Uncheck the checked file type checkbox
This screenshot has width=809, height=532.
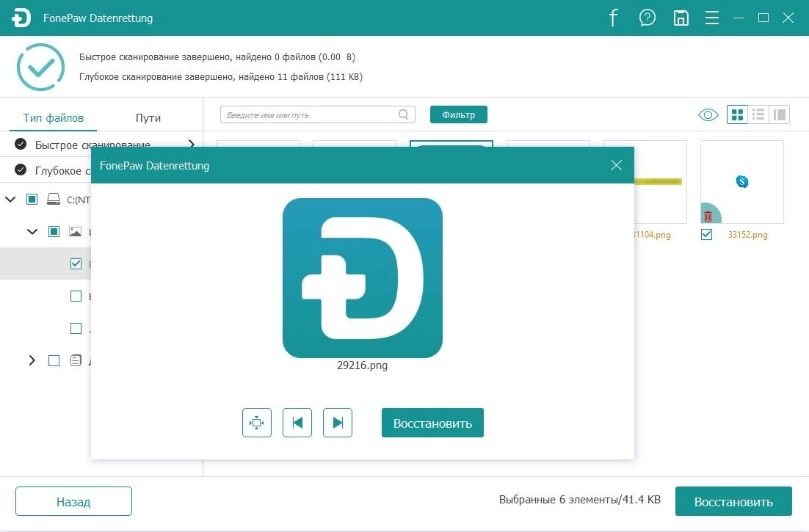pyautogui.click(x=76, y=263)
